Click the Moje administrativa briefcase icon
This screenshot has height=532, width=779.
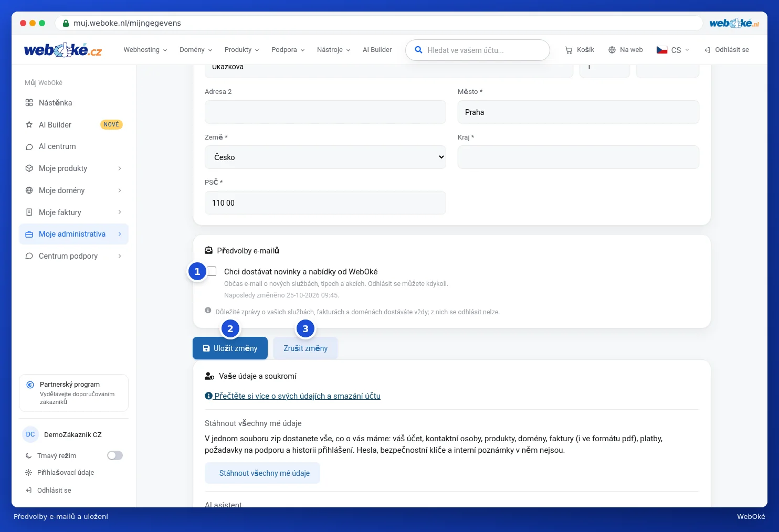pos(29,235)
